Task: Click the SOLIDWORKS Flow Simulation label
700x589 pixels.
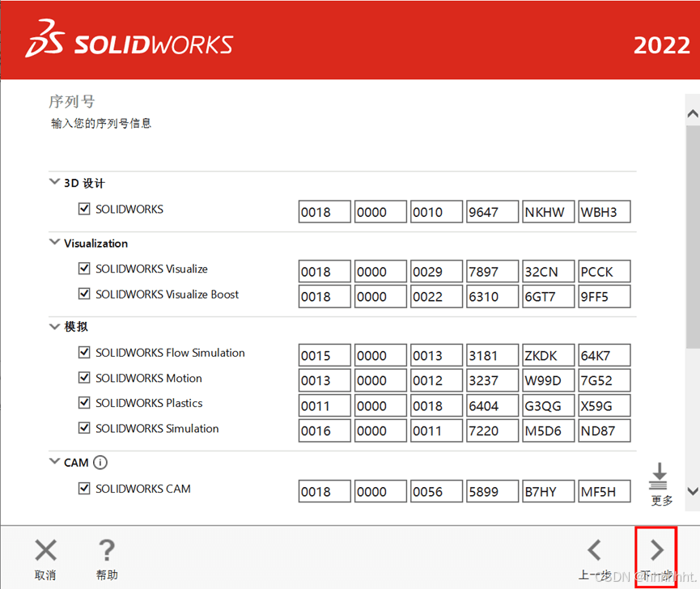Action: pyautogui.click(x=170, y=353)
